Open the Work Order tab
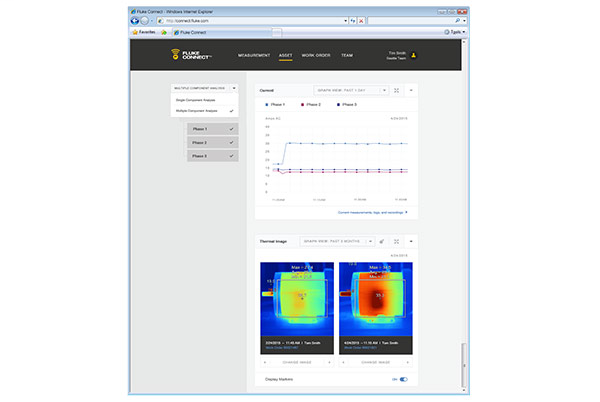This screenshot has height=402, width=600. click(315, 55)
